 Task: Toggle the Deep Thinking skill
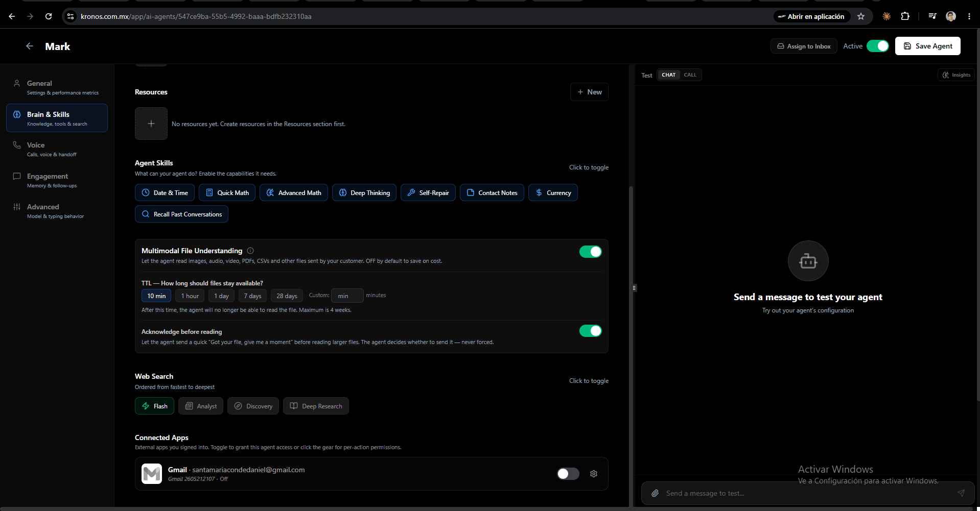(x=364, y=192)
